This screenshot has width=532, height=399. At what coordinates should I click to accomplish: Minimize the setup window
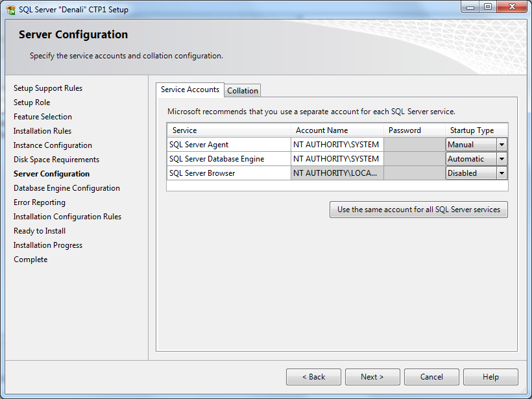pos(470,6)
